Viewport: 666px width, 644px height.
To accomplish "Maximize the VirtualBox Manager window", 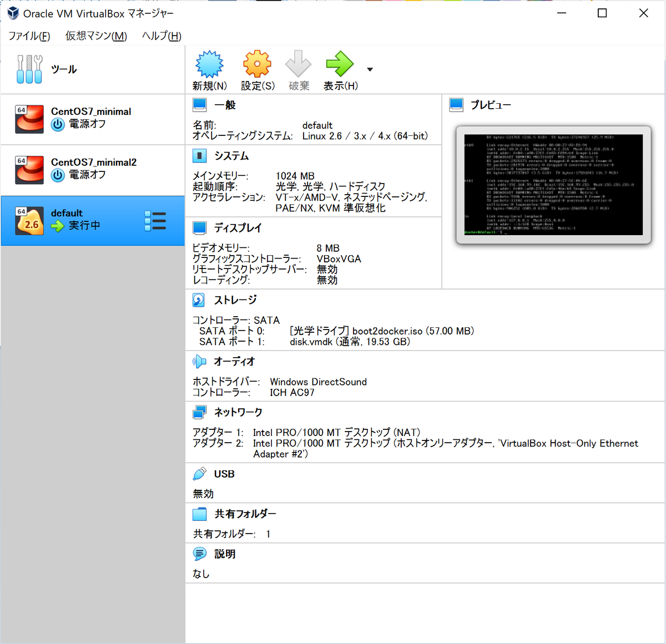I will click(x=602, y=13).
